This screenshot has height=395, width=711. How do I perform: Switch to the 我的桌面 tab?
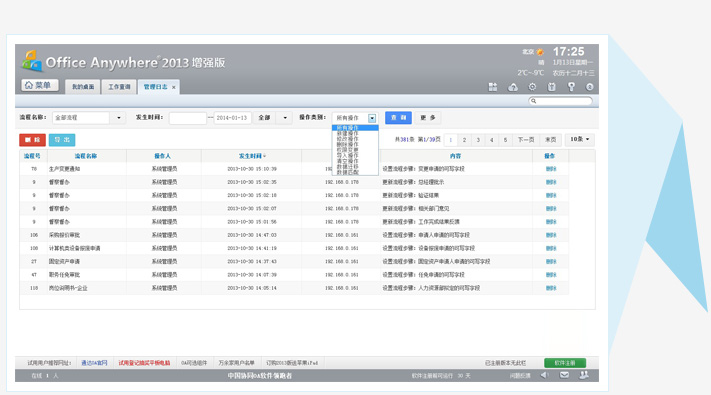(83, 87)
